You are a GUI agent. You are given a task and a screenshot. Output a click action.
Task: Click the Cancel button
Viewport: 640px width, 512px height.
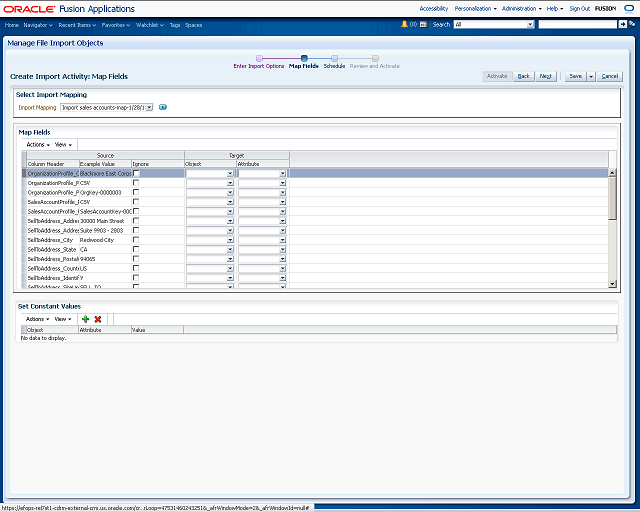(x=609, y=76)
